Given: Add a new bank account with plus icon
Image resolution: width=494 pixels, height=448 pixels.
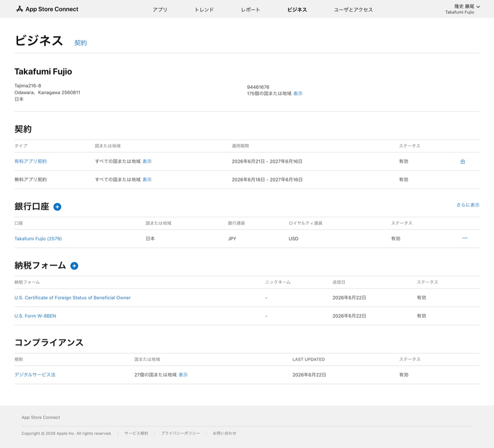Looking at the screenshot, I should click(x=57, y=207).
